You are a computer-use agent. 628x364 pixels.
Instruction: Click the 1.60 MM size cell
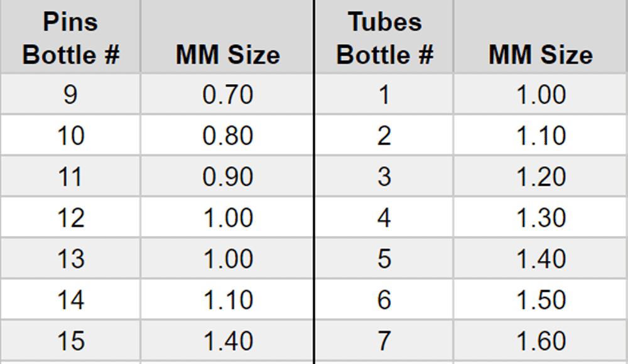click(x=540, y=341)
